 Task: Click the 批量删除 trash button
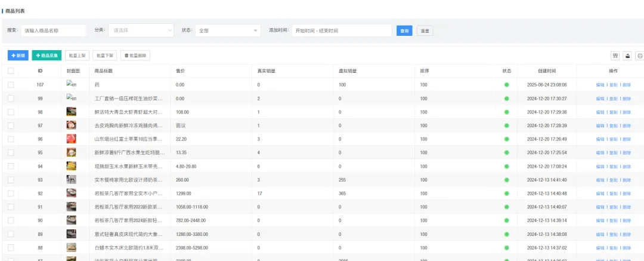tap(136, 56)
